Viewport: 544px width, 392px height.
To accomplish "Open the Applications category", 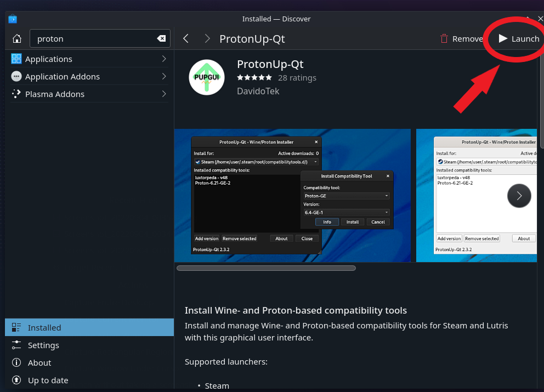I will [89, 59].
